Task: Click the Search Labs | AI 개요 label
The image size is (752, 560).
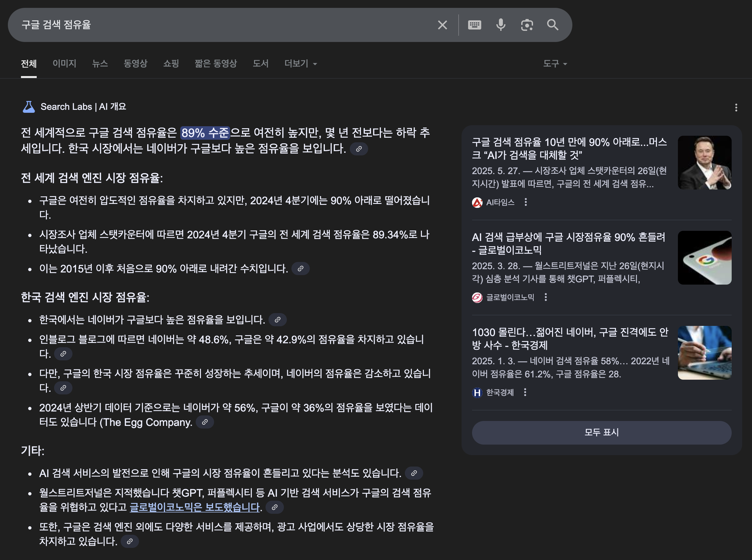Action: pyautogui.click(x=83, y=107)
